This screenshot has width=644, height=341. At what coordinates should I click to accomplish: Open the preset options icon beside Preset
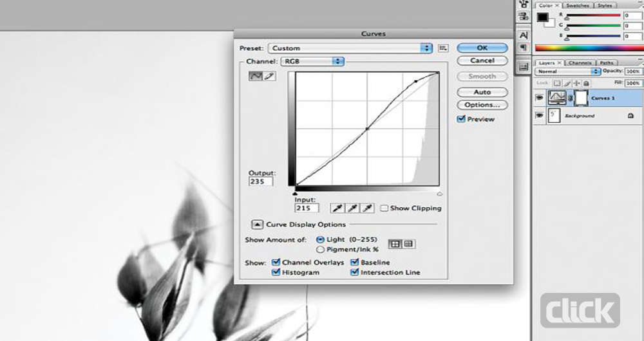click(443, 48)
